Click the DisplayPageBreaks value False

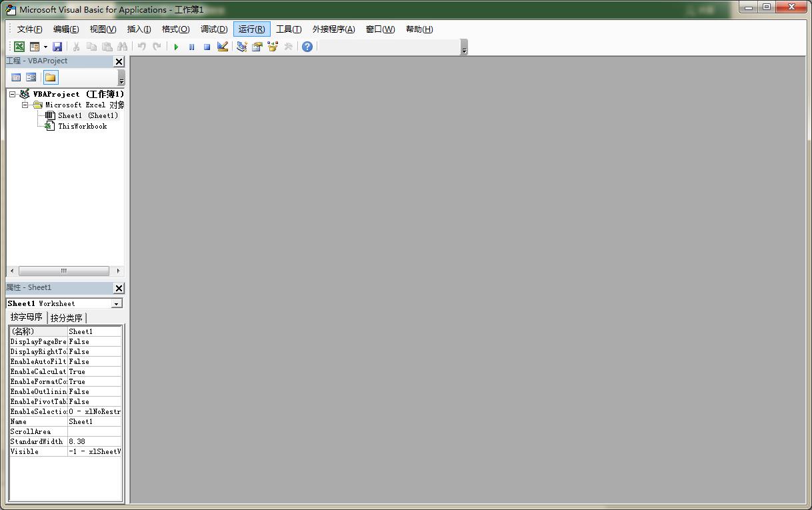(x=95, y=341)
